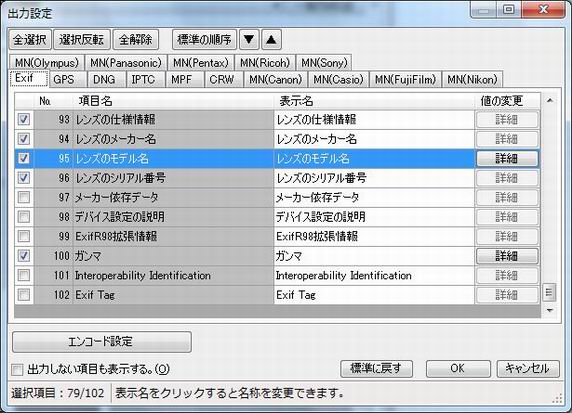
Task: Switch to the GPS tab
Action: click(64, 79)
